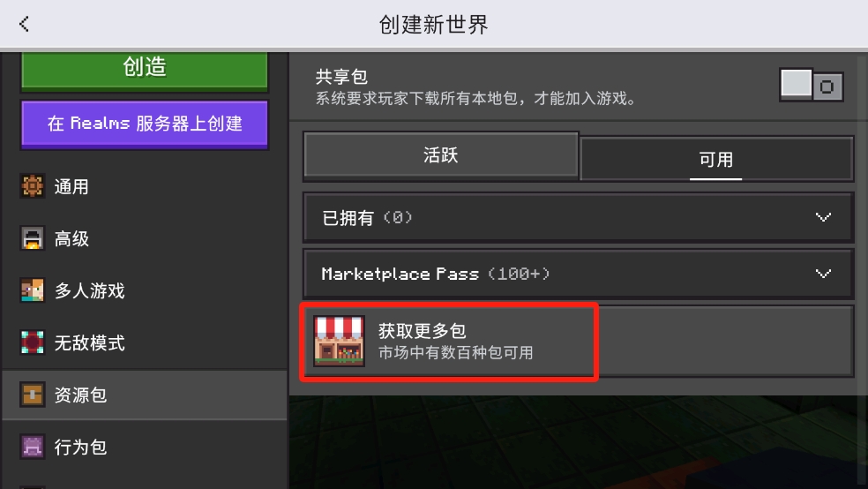Click the furnace icon next to 高级
This screenshot has height=489, width=868.
tap(32, 238)
